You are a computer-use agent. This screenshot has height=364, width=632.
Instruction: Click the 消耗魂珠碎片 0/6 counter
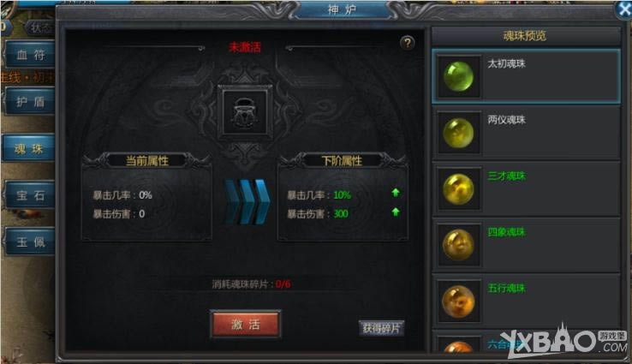click(251, 284)
